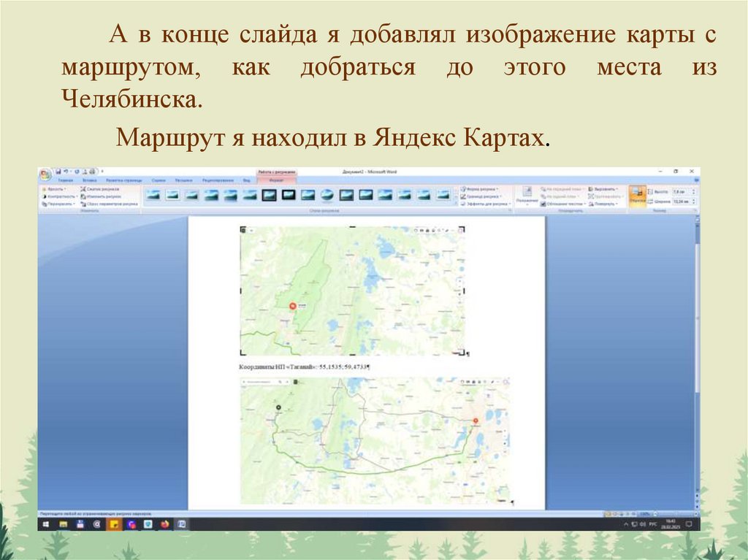Expand the picture styles gallery more arrow
The image size is (748, 560).
click(456, 204)
